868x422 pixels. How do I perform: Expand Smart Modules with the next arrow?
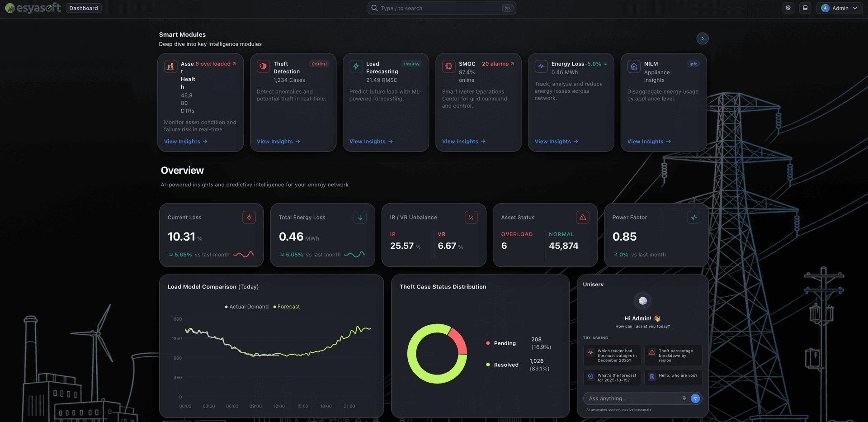click(703, 38)
